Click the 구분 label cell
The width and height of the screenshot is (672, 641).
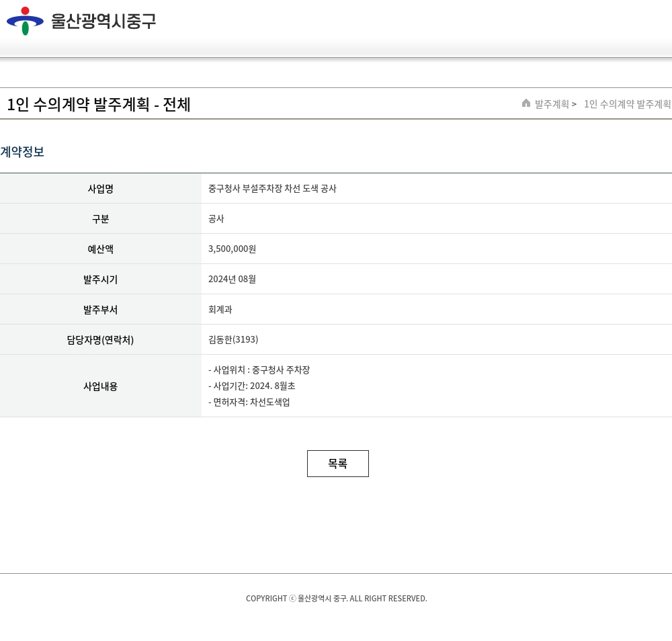pos(101,219)
